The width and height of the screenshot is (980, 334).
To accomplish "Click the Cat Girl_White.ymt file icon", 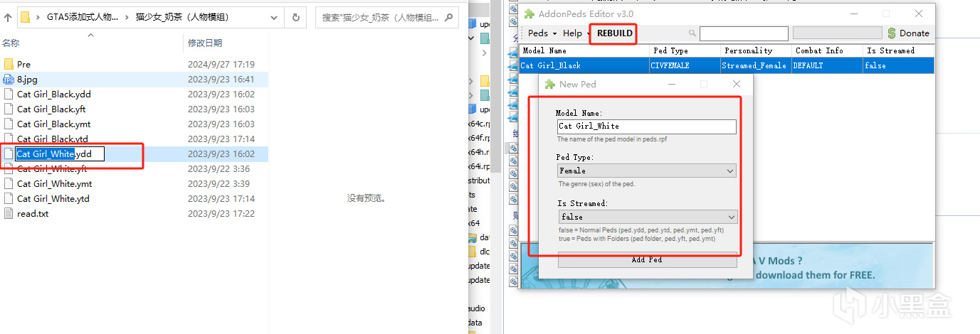I will pos(9,184).
